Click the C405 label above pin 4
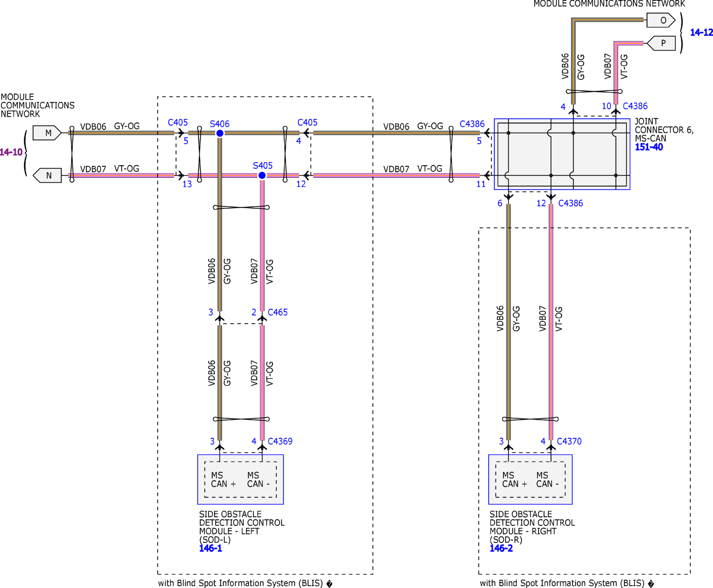Image resolution: width=713 pixels, height=588 pixels. [307, 122]
